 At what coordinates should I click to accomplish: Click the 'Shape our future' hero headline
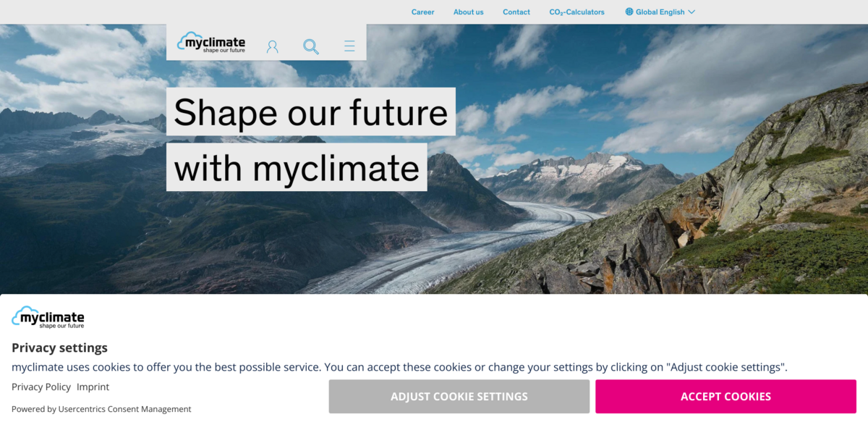point(311,112)
